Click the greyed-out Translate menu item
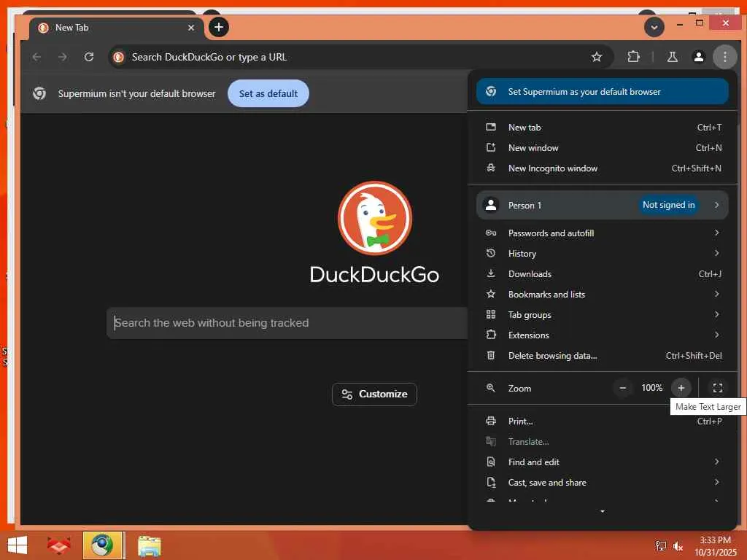Viewport: 747px width, 560px height. (x=602, y=442)
